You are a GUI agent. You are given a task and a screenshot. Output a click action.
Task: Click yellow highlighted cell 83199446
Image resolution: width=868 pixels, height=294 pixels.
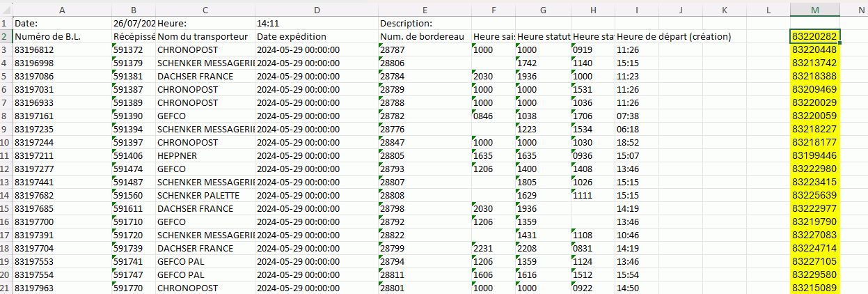click(814, 155)
